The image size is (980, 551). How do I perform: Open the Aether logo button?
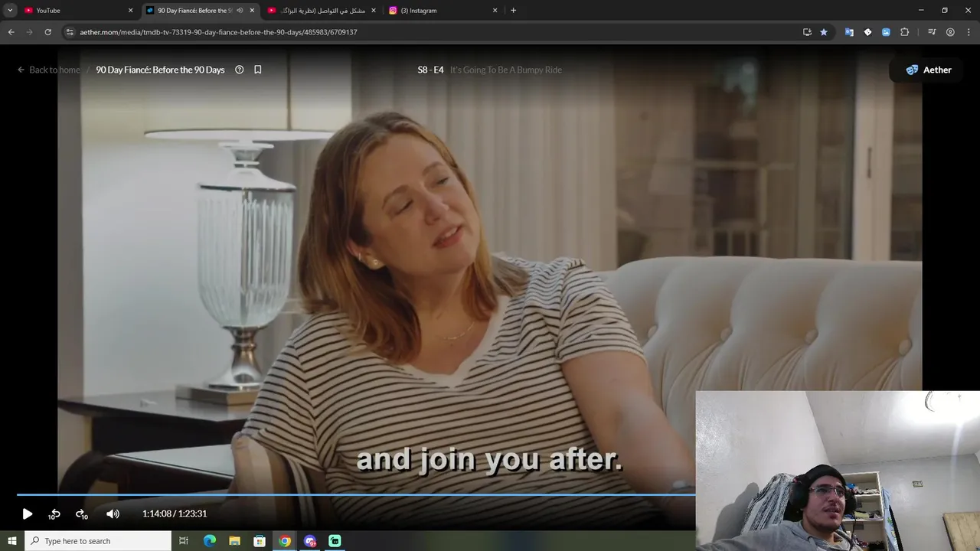tap(928, 70)
